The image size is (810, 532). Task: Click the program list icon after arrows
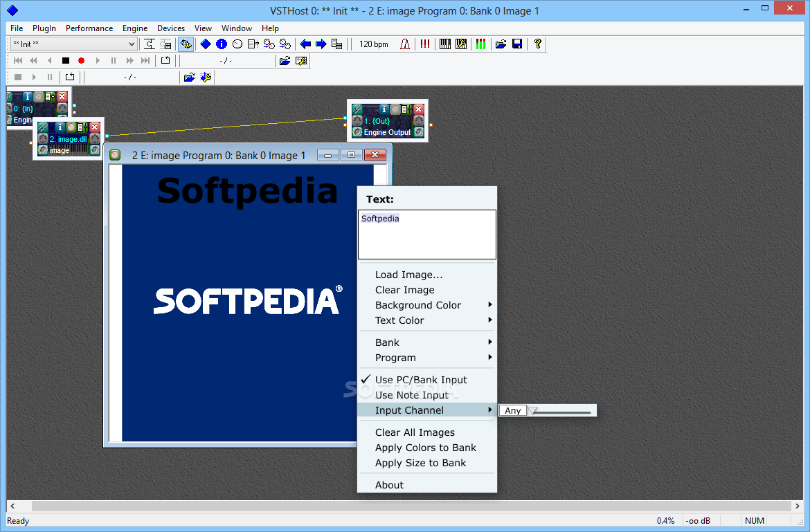click(x=337, y=44)
